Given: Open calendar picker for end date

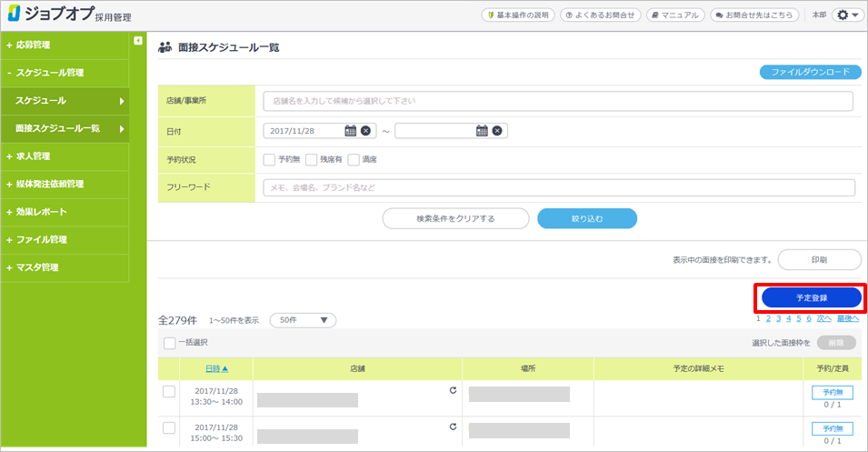Looking at the screenshot, I should (482, 131).
